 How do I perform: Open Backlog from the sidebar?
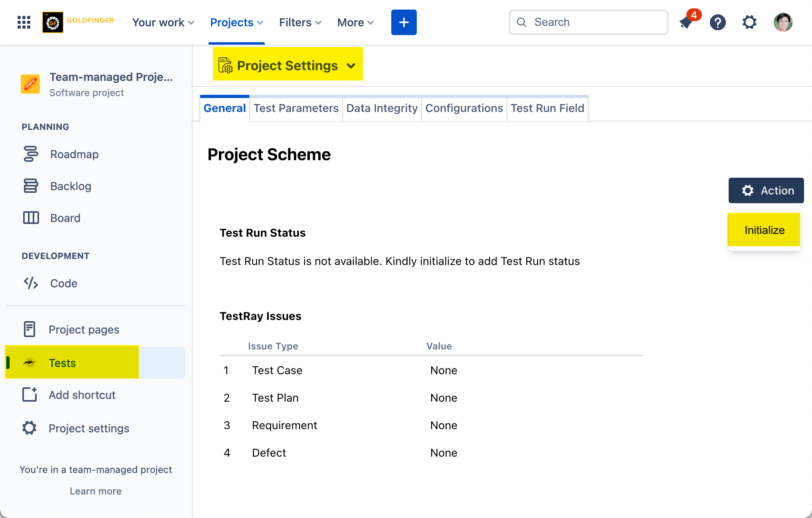click(x=71, y=186)
